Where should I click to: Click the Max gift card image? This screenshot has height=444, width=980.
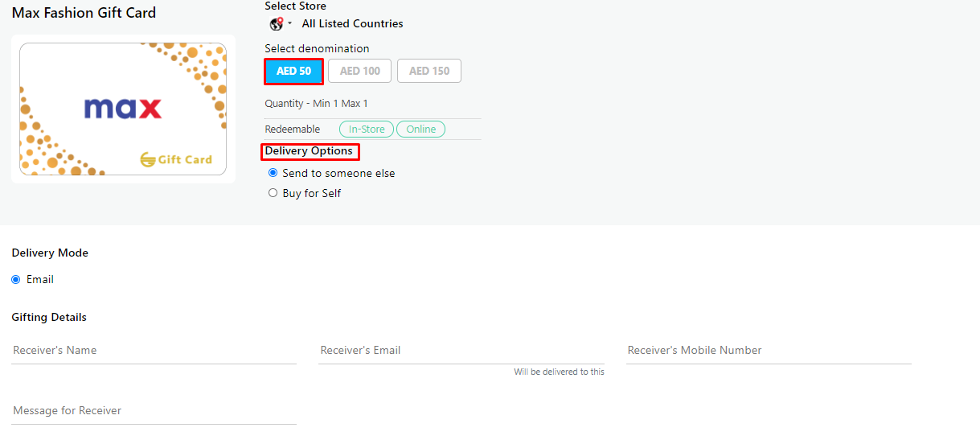tap(123, 109)
